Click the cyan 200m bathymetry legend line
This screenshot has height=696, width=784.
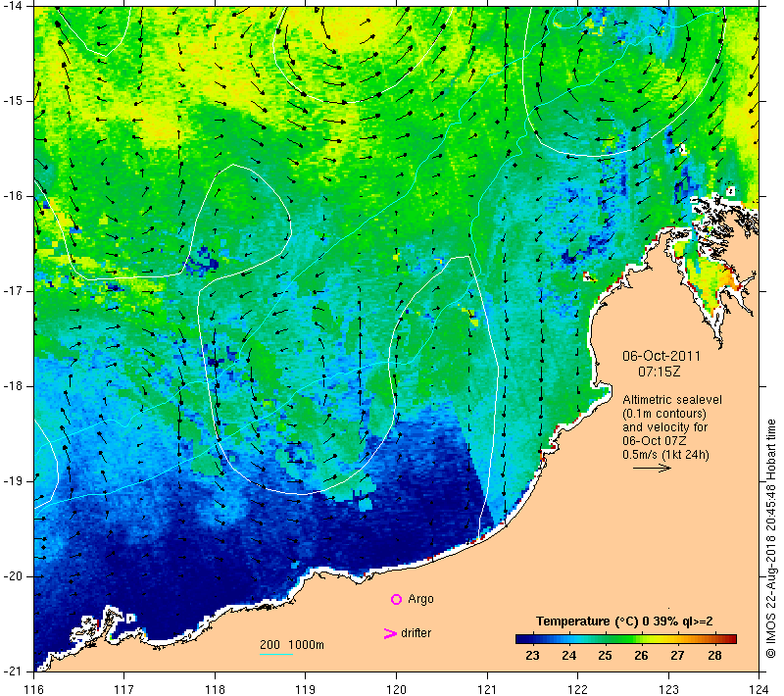276,654
